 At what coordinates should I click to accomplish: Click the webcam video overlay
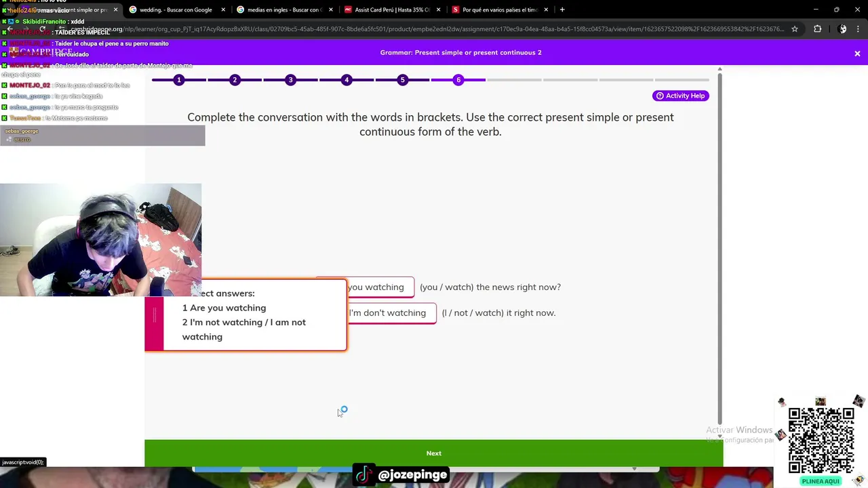coord(100,239)
